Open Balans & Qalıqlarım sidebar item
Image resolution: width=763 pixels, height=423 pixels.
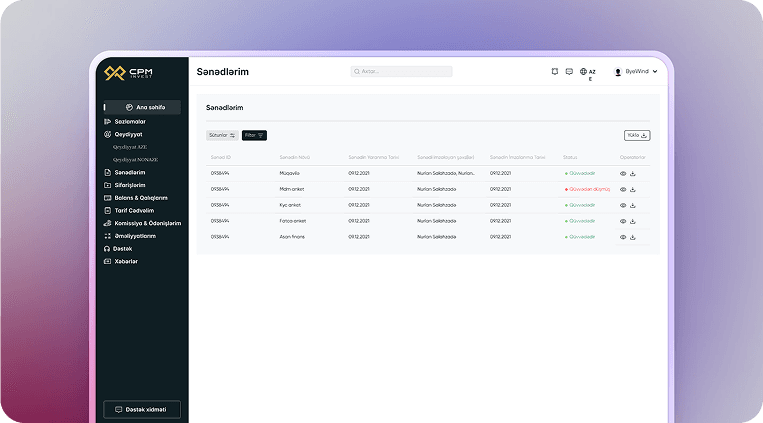coord(140,197)
